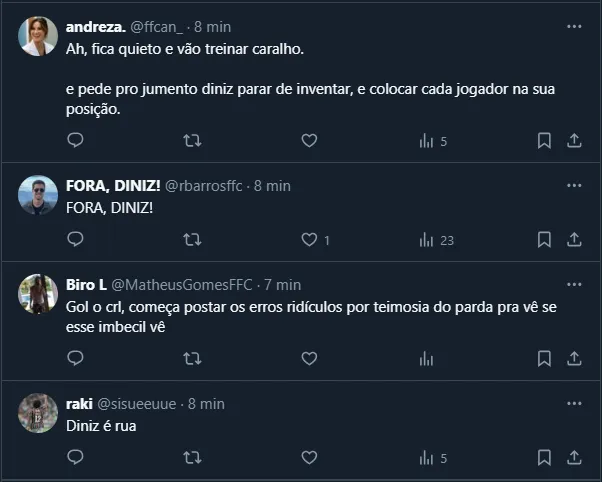Share andreza.'s tweet
This screenshot has width=602, height=482.
[x=574, y=141]
